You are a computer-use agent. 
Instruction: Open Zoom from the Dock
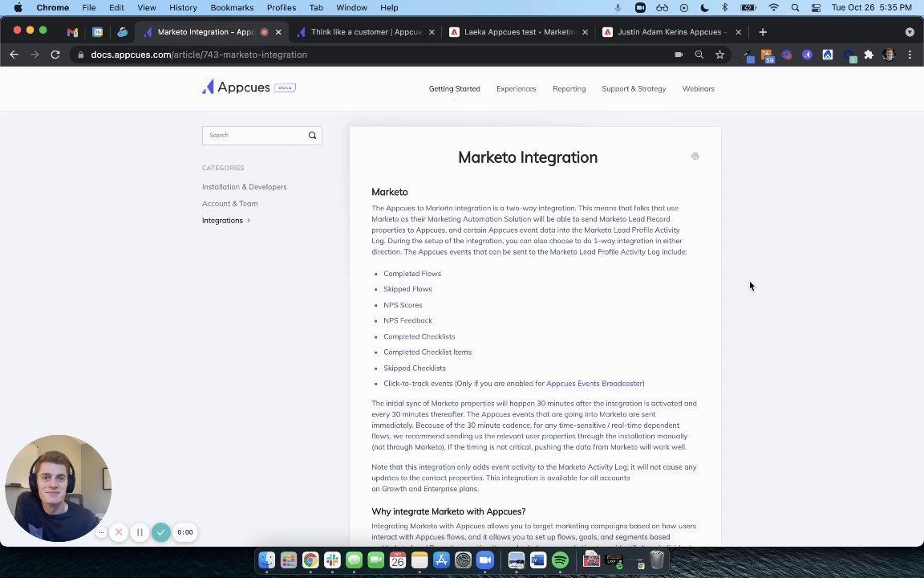pos(485,560)
